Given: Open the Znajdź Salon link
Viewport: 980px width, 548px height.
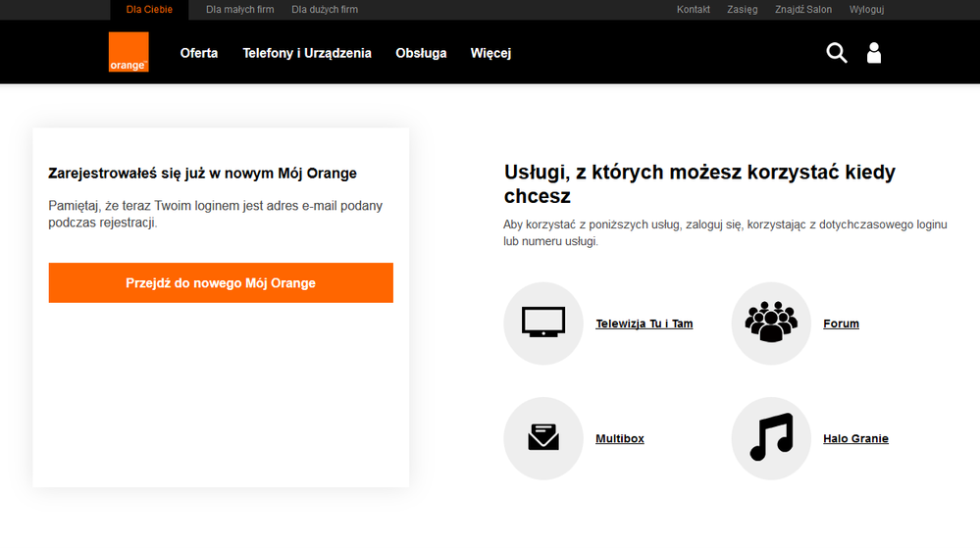Looking at the screenshot, I should pyautogui.click(x=803, y=10).
